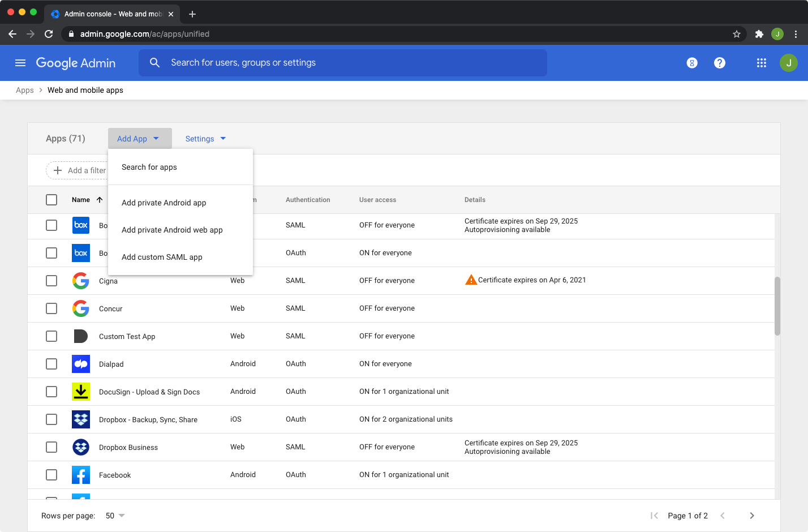
Task: Click the Box OAuth app icon
Action: [81, 253]
